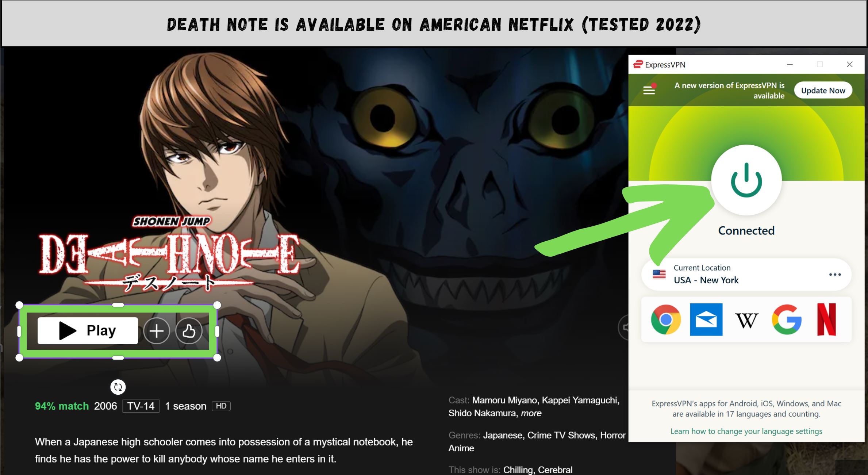Open the language settings help link

746,431
